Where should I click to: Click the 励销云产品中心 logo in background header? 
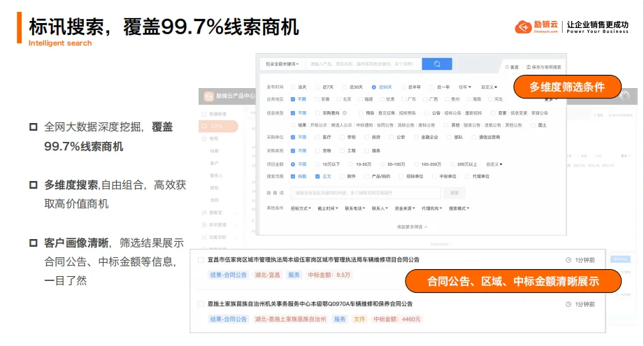209,96
